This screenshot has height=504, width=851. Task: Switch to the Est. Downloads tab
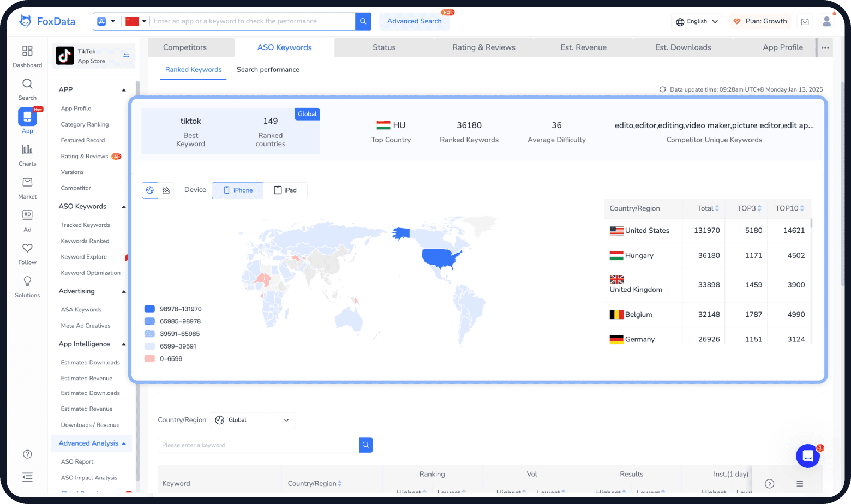[x=683, y=47]
